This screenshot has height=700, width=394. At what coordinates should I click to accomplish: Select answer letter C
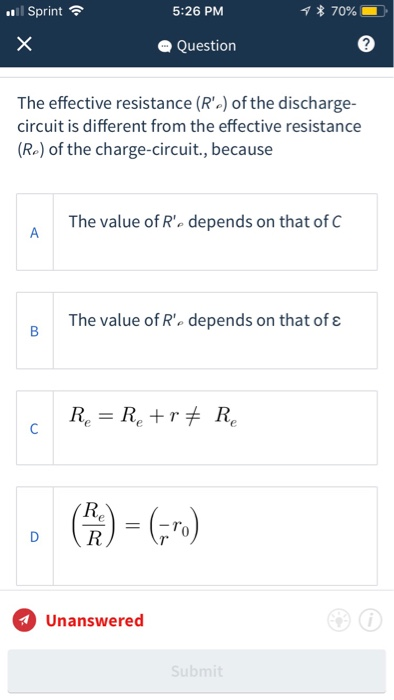[34, 428]
